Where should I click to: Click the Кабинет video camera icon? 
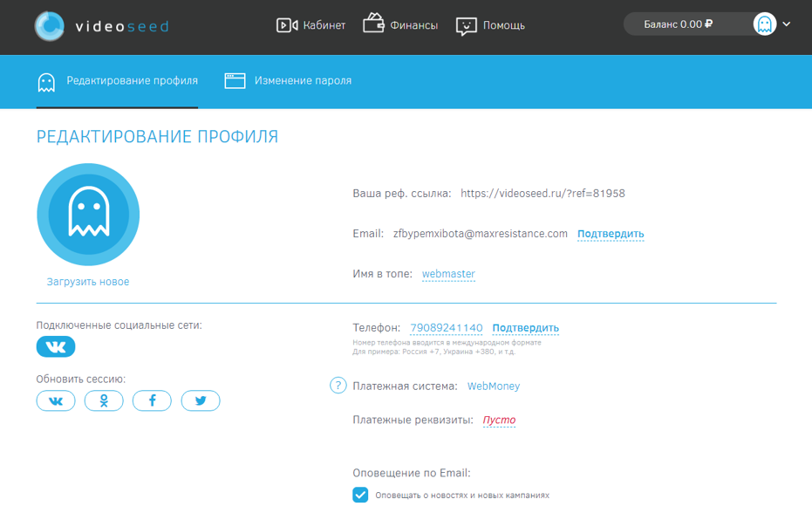pos(287,25)
